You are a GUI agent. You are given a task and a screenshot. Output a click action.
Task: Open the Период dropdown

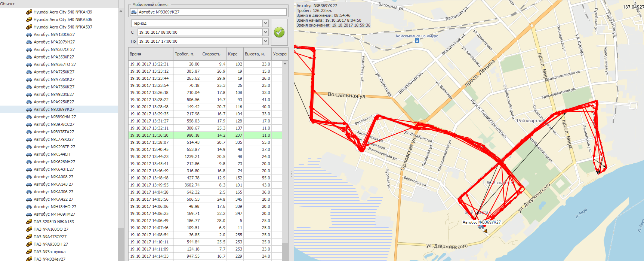coord(265,23)
